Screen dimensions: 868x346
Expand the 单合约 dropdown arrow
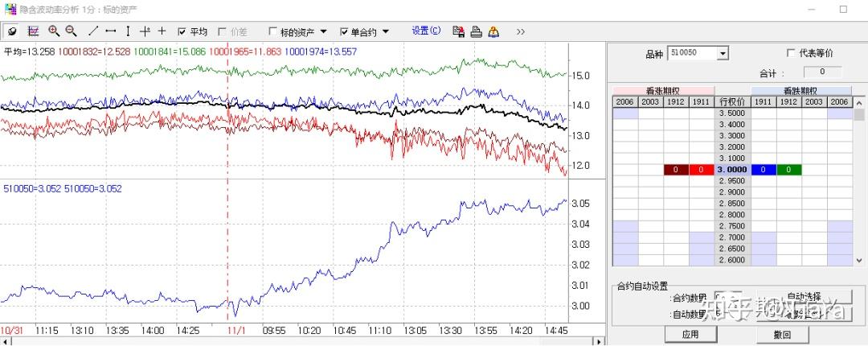(386, 31)
